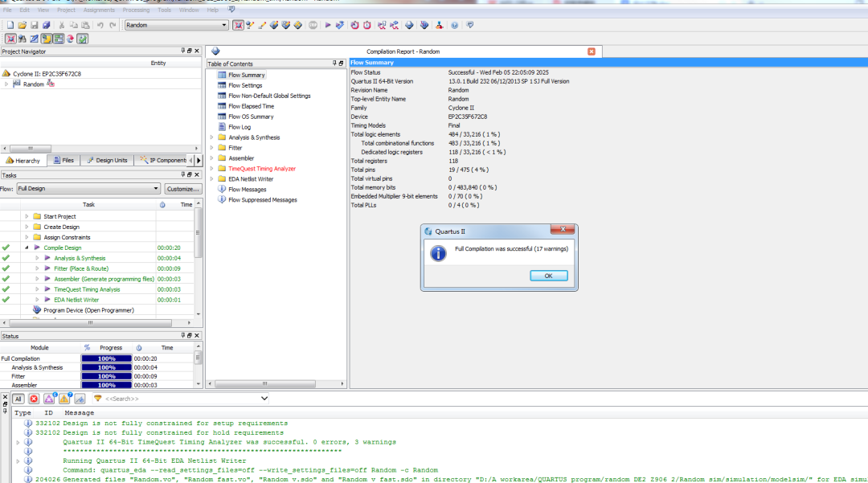Open the Design Units tab
This screenshot has width=868, height=483.
[107, 161]
